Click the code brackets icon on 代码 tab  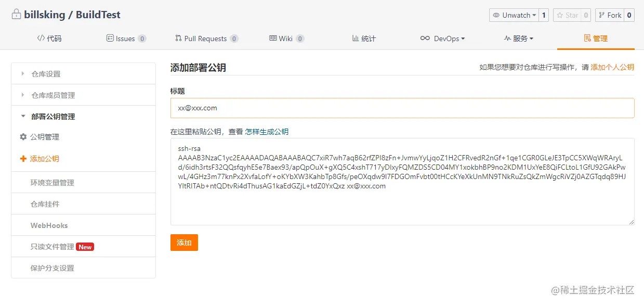(x=41, y=39)
